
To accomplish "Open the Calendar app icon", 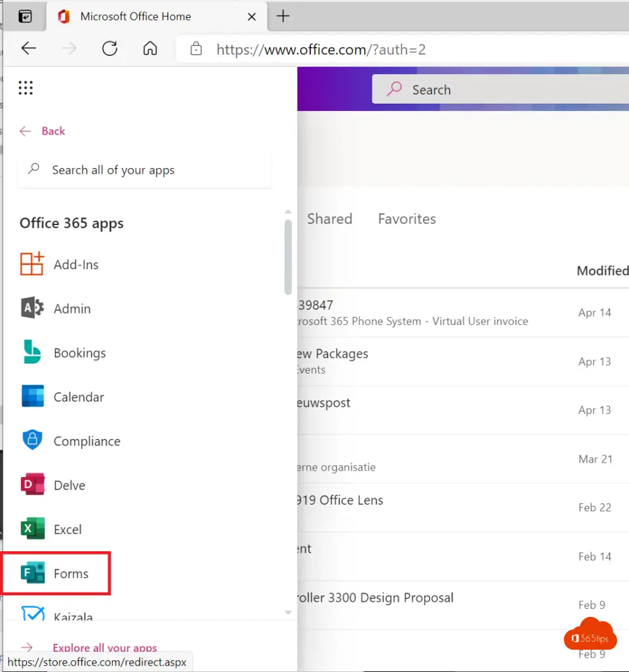I will pos(33,396).
